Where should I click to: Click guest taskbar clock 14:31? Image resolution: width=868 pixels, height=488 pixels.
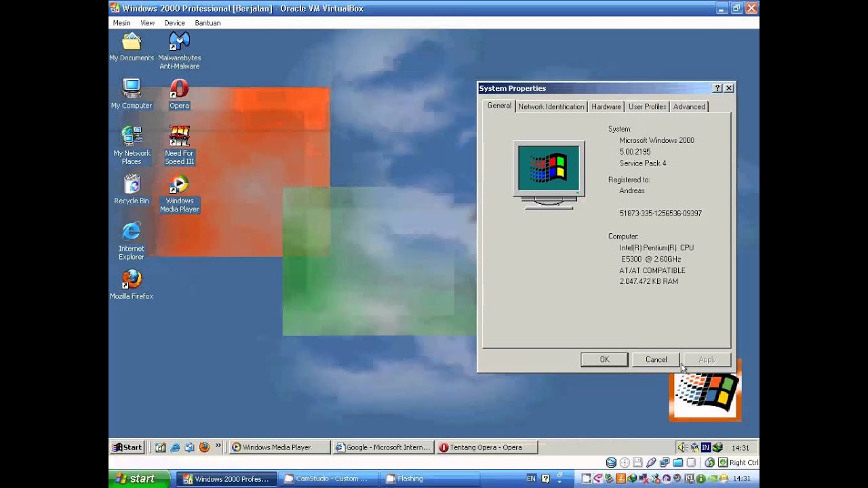pos(741,448)
